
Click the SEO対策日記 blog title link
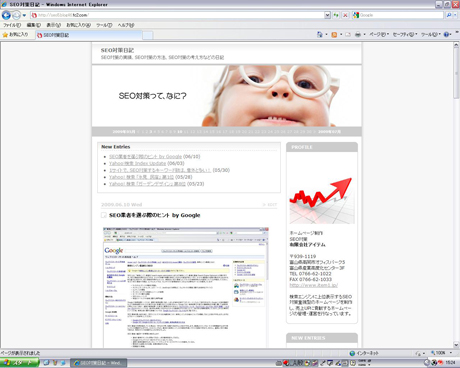tap(117, 50)
